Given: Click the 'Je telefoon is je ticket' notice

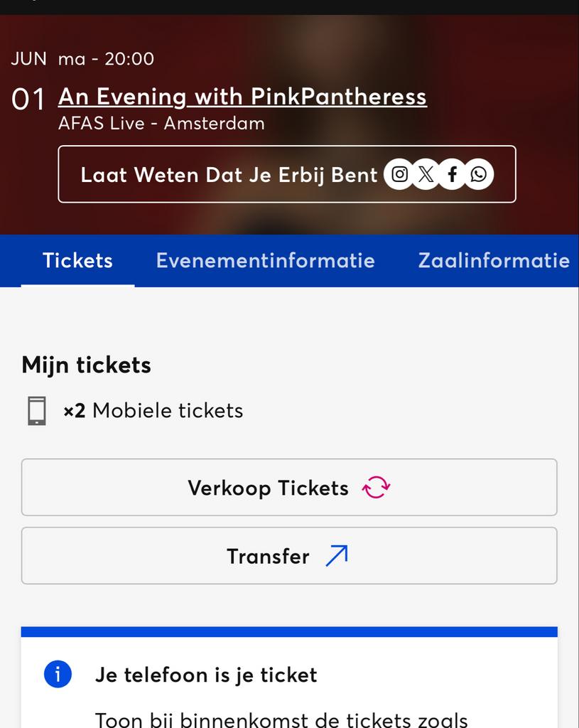Looking at the screenshot, I should 206,675.
